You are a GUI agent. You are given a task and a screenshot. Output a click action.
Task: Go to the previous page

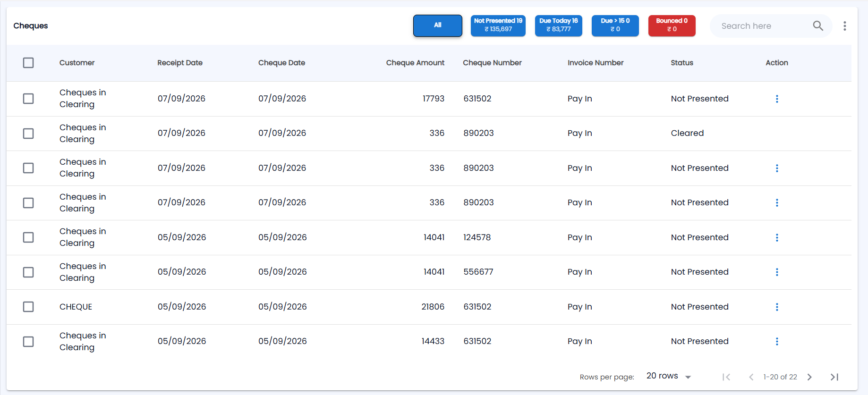(751, 377)
